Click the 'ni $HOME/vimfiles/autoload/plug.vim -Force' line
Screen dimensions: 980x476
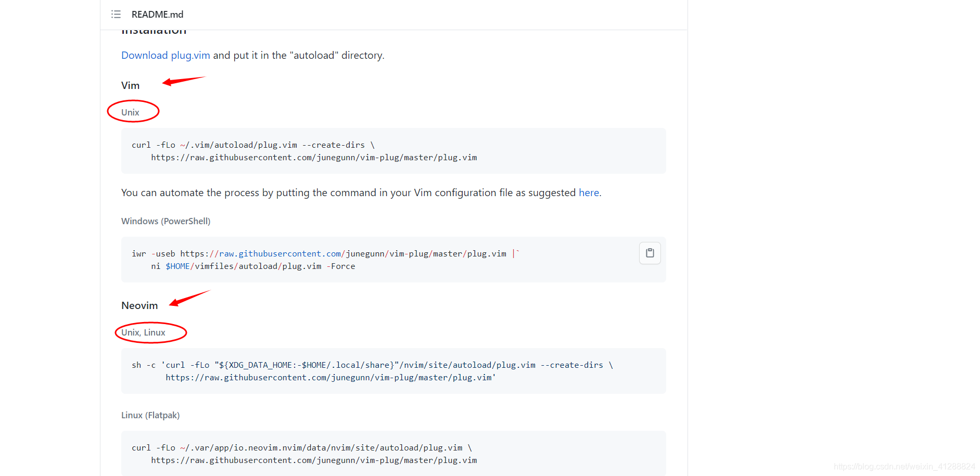[253, 266]
